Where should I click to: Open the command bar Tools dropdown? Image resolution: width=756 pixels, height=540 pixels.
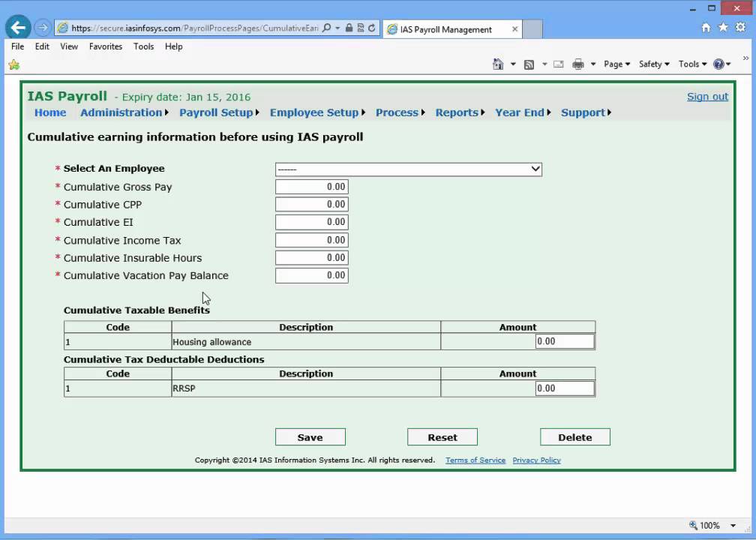(692, 64)
